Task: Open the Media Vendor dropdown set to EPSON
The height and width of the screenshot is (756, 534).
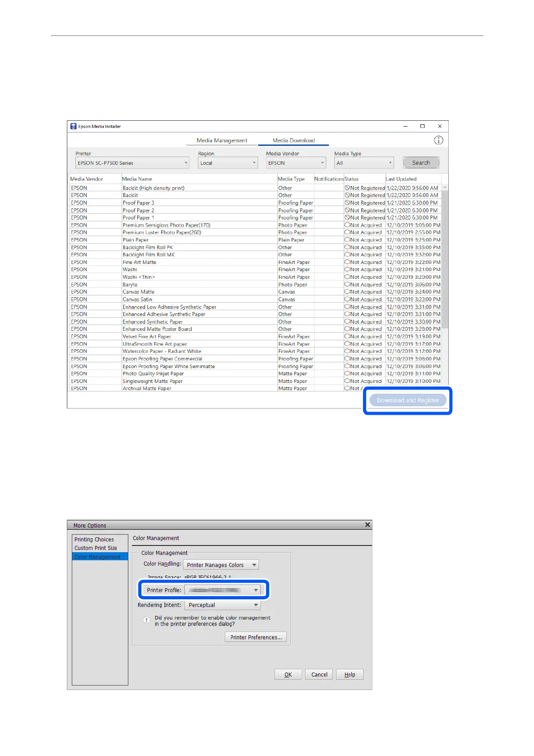Action: pyautogui.click(x=296, y=163)
